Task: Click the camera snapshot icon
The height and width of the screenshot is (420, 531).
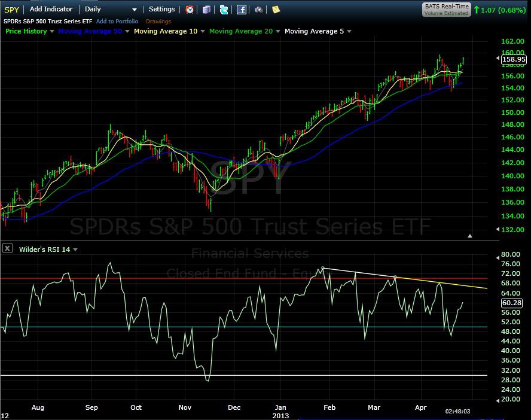Action: [x=259, y=10]
